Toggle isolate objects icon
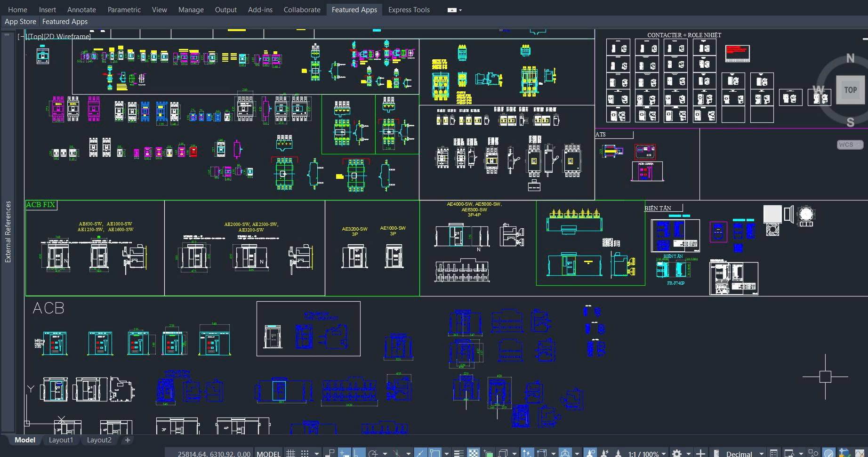 click(813, 453)
